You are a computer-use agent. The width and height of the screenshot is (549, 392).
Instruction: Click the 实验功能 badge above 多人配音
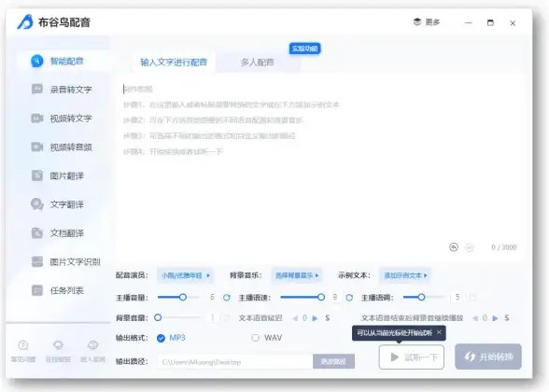[304, 49]
